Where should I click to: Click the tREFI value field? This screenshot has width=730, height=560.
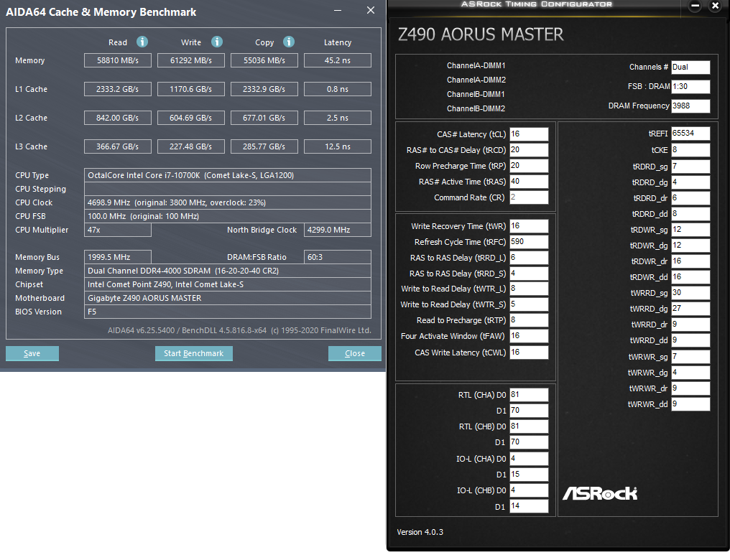point(690,134)
